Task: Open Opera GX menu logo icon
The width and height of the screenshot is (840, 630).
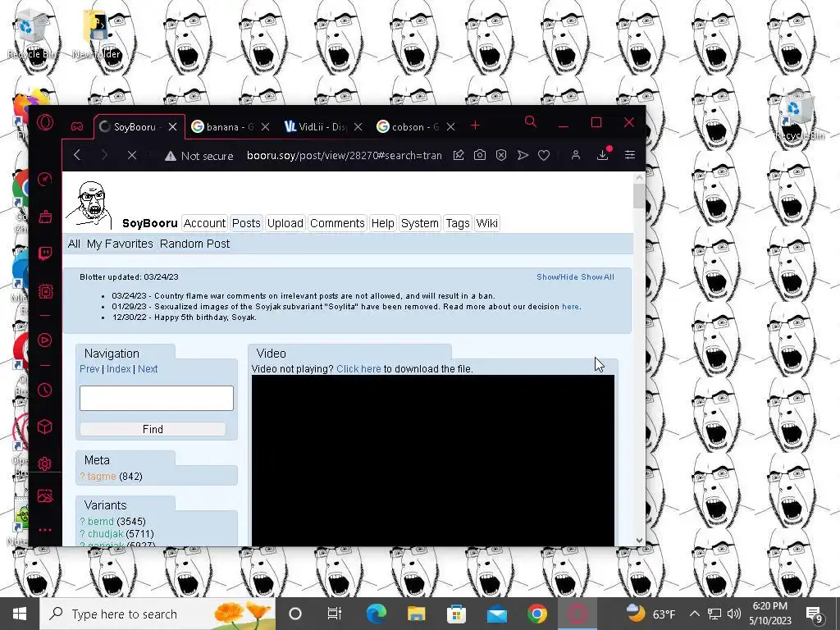Action: pos(46,123)
